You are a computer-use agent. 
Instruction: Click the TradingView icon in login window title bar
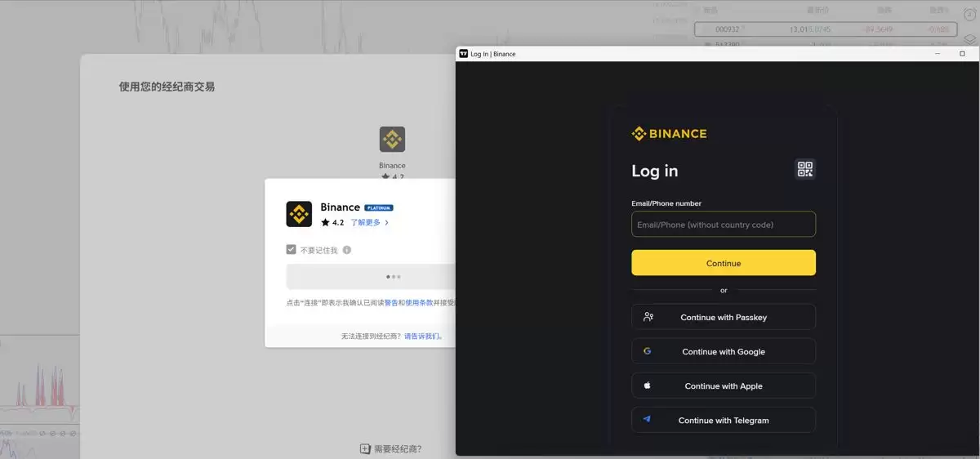pyautogui.click(x=463, y=54)
